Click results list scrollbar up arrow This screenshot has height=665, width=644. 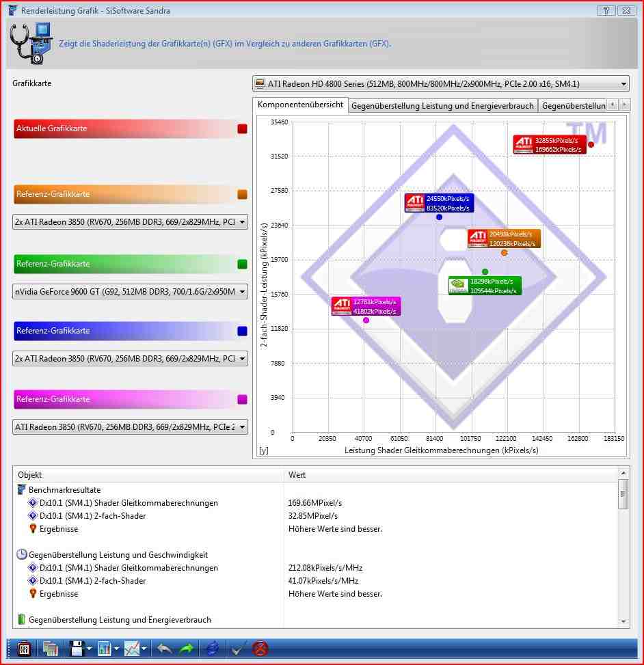623,474
